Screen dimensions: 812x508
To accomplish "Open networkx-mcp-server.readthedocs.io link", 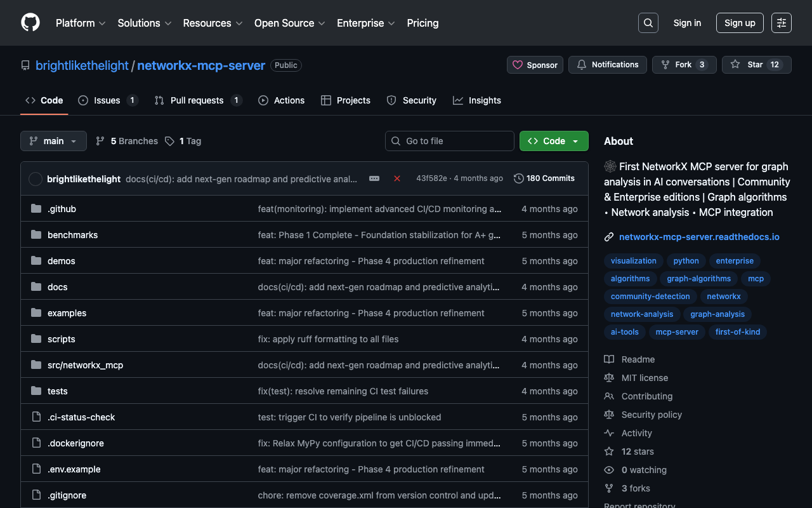I will 699,237.
